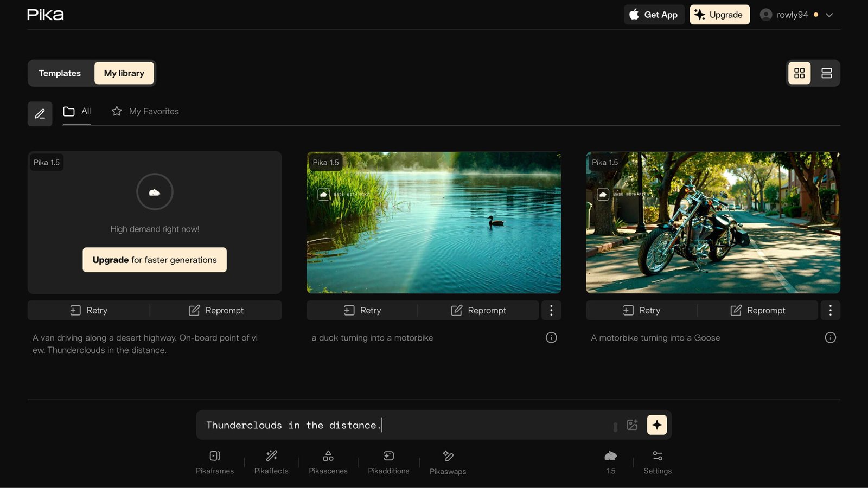
Task: Select the My Favorites filter
Action: 145,111
